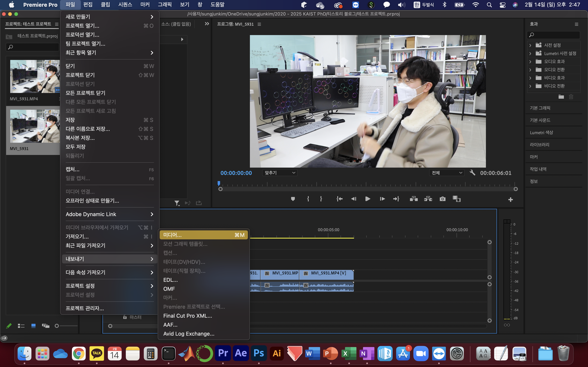This screenshot has width=588, height=367.
Task: Click the Project panel thumbnail zoom slider
Action: pos(57,326)
